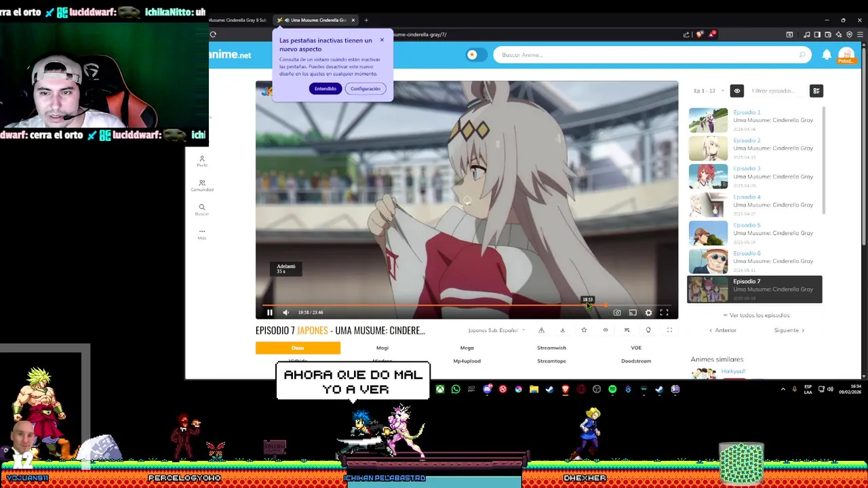The height and width of the screenshot is (488, 868).
Task: Open Episodio 4 in the episode list
Action: [x=755, y=205]
